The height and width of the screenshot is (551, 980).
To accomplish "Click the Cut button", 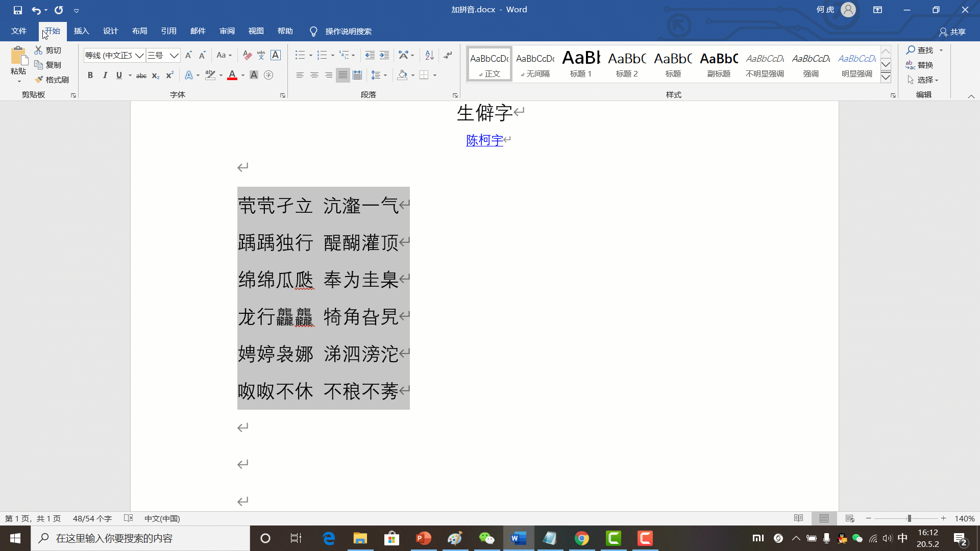I will point(48,50).
